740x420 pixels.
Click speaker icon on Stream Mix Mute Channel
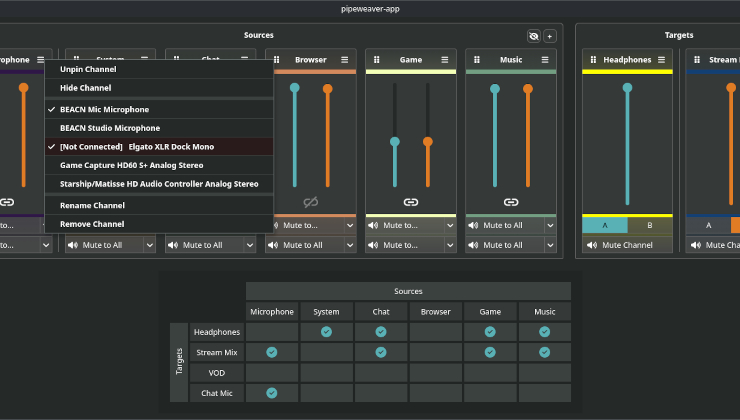[x=696, y=245]
